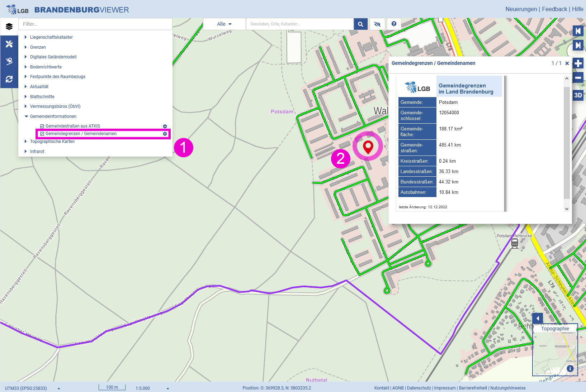Expand Vermessungsbüros (ÖbVI) group
586x392 pixels.
coord(25,106)
